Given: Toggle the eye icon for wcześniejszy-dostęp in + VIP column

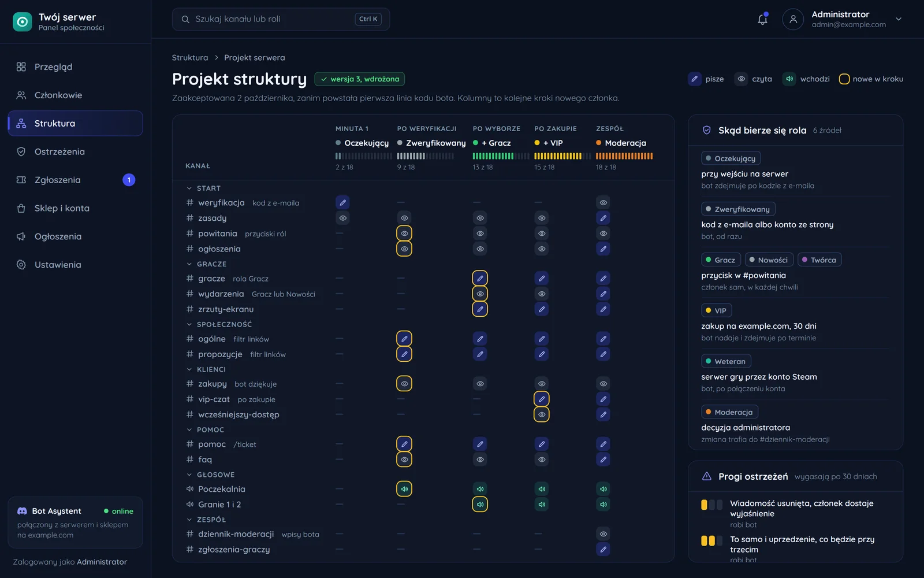Looking at the screenshot, I should (541, 414).
